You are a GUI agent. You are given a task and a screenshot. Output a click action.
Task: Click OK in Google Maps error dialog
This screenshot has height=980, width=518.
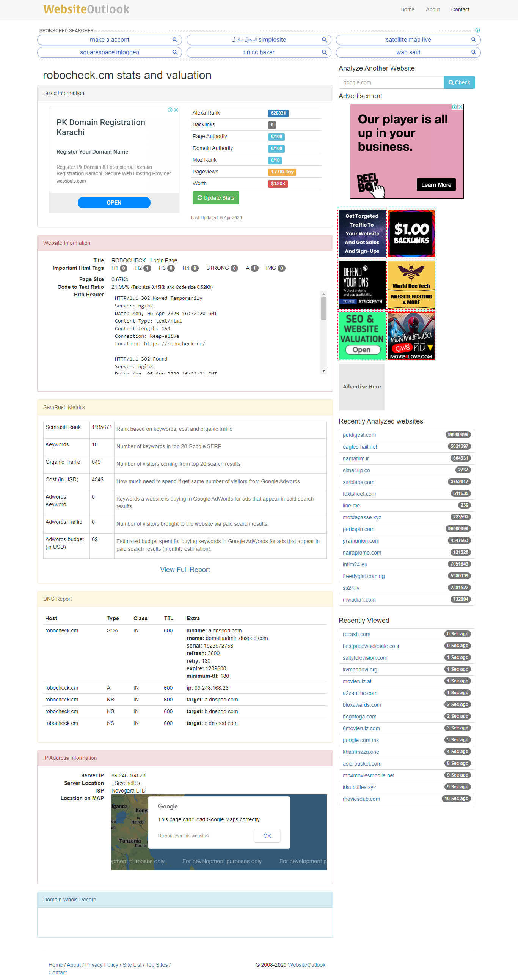[267, 836]
